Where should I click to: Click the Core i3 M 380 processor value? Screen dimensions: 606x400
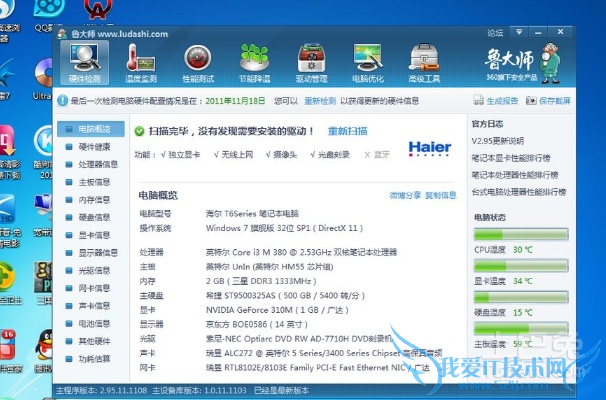301,252
